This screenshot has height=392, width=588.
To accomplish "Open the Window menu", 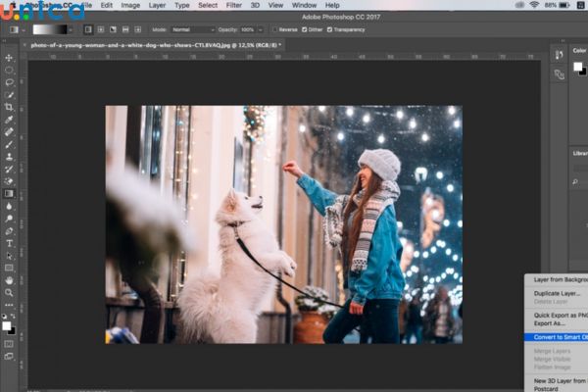I will pos(304,5).
